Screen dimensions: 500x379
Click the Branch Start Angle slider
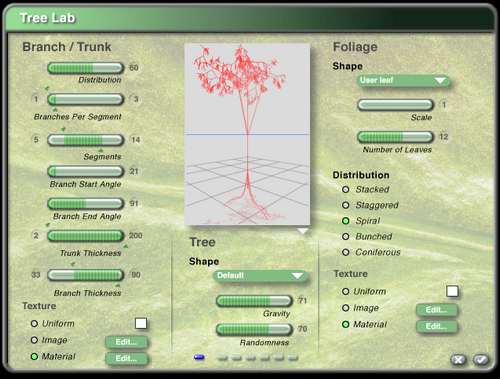click(86, 172)
